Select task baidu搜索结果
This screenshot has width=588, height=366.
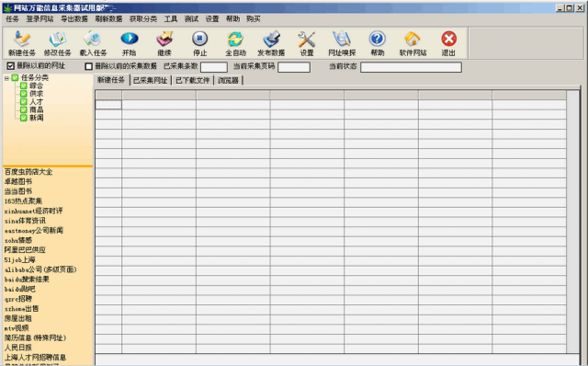pos(27,280)
